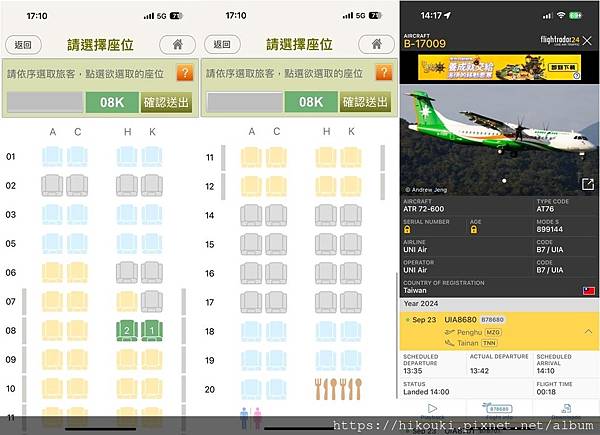This screenshot has width=600, height=435.
Task: Deselect green seat 08K marked 1
Action: (152, 331)
